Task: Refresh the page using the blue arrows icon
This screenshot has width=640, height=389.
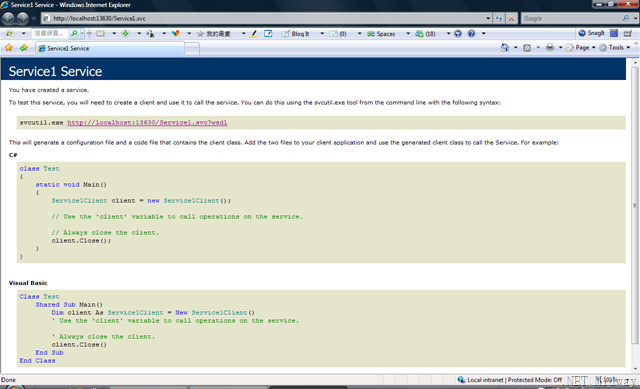Action: tap(499, 18)
